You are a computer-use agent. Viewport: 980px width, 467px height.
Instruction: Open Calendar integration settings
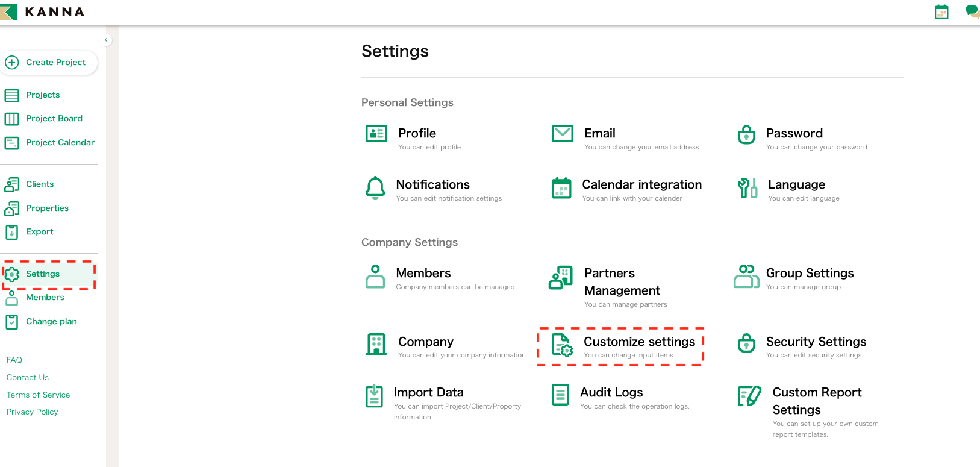(x=641, y=185)
